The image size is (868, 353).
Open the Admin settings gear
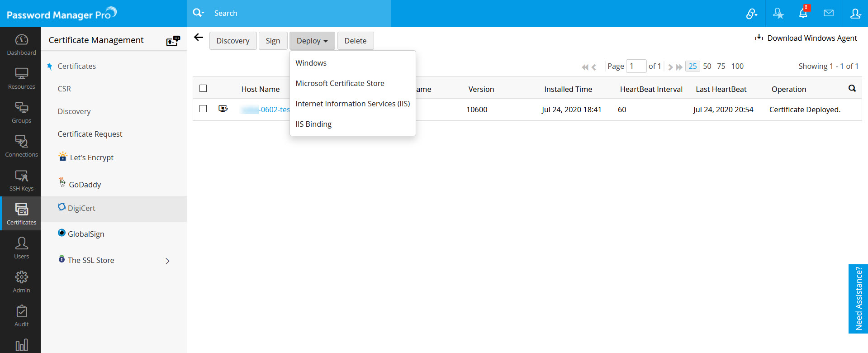coord(21,282)
